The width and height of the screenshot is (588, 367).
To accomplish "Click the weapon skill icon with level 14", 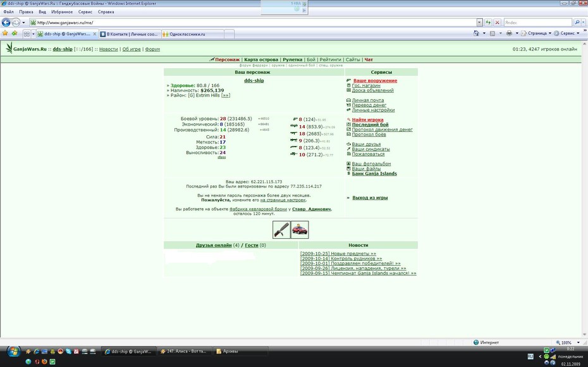I will pos(294,126).
